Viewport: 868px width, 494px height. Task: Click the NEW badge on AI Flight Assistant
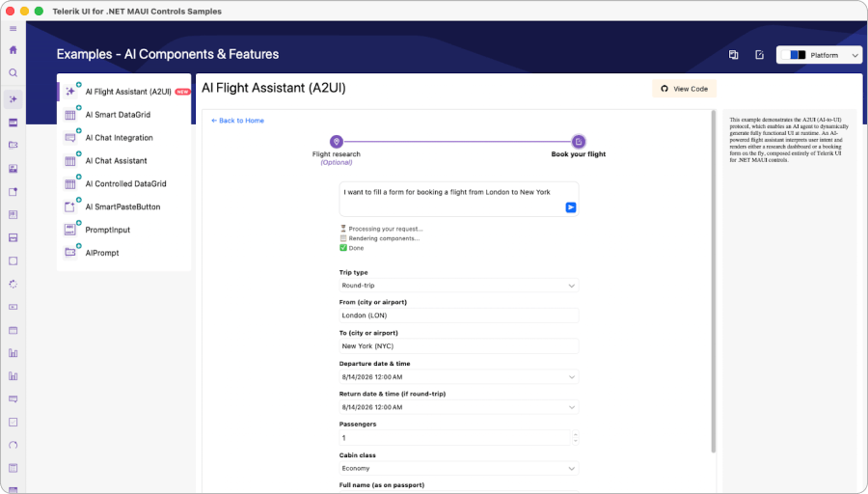(x=182, y=92)
